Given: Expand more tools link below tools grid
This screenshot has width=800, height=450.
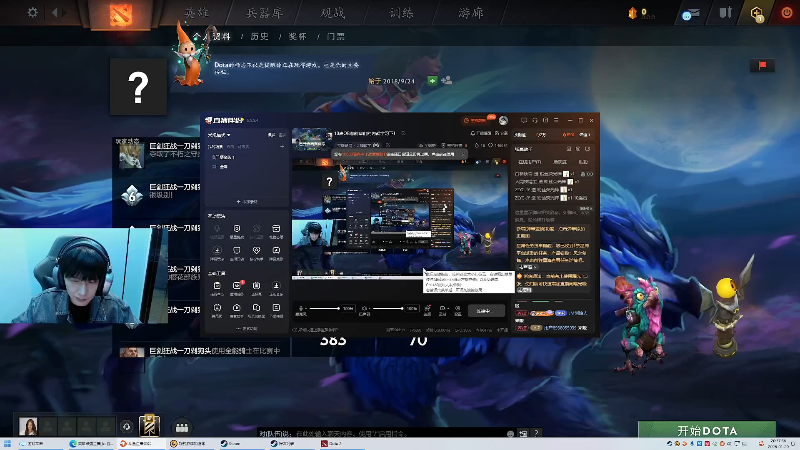Looking at the screenshot, I should coord(247,329).
